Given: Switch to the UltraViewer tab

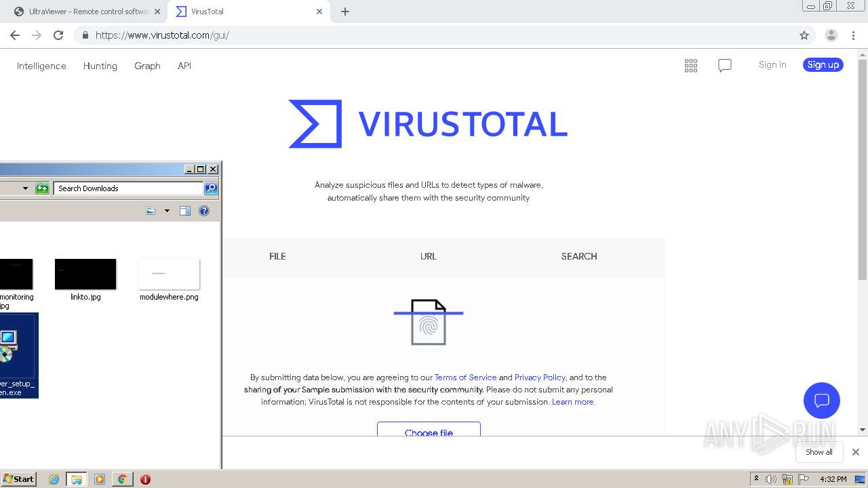Looking at the screenshot, I should pyautogui.click(x=88, y=12).
